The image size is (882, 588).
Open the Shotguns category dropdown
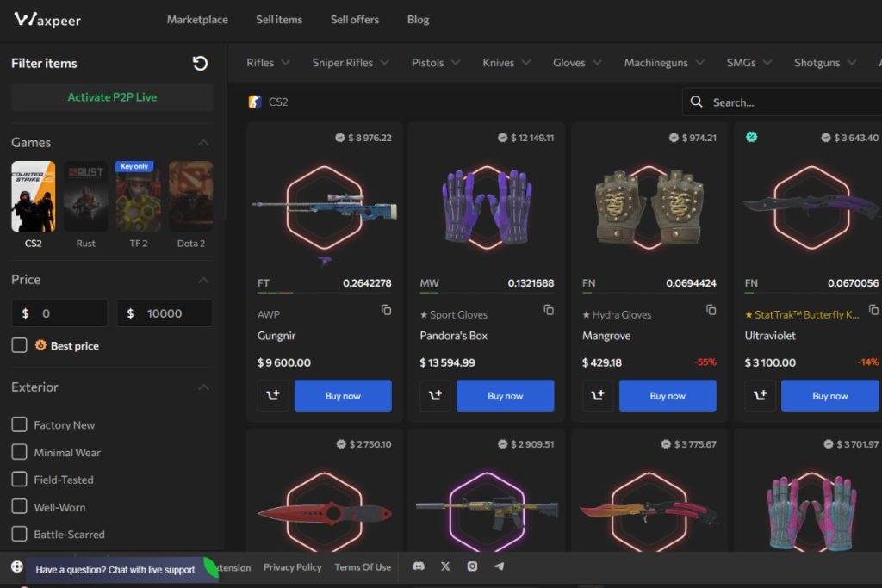click(825, 62)
